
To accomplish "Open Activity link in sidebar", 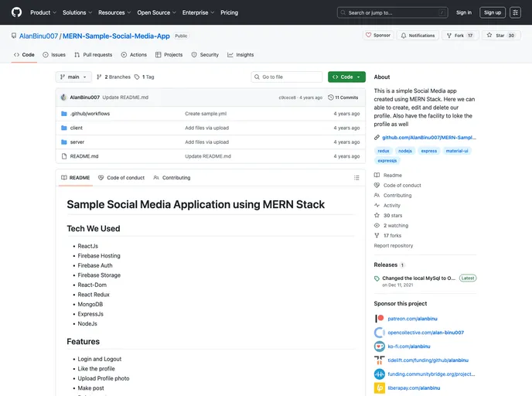I will [x=387, y=206].
